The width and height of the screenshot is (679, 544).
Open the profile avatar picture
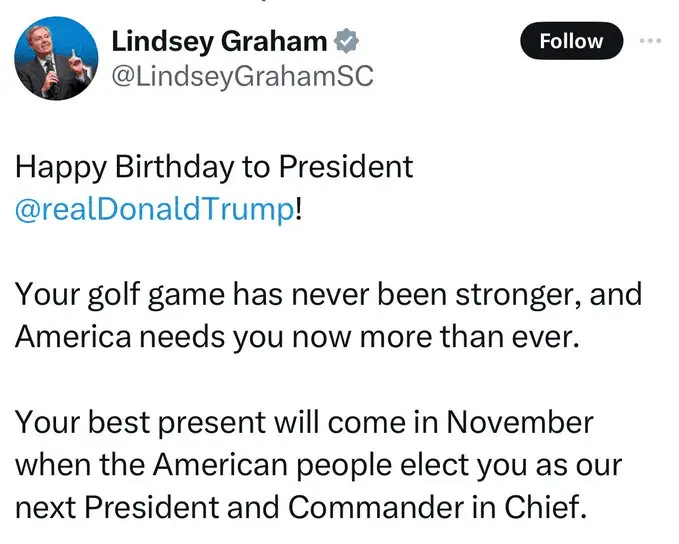(54, 58)
